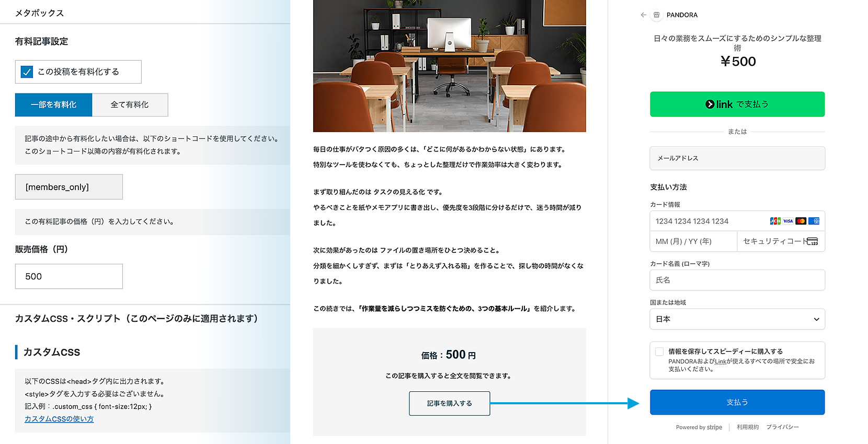Focus the 氏名 cardholder name field

coord(737,280)
